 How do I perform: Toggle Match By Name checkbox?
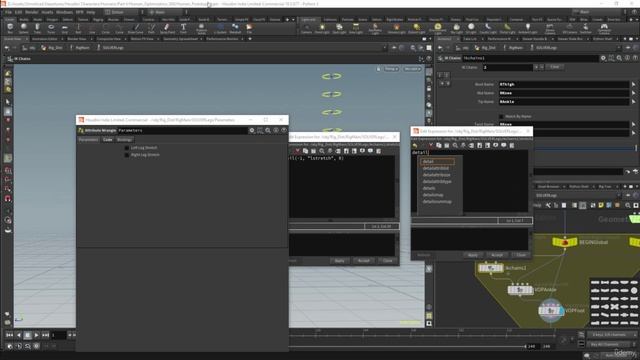[501, 117]
